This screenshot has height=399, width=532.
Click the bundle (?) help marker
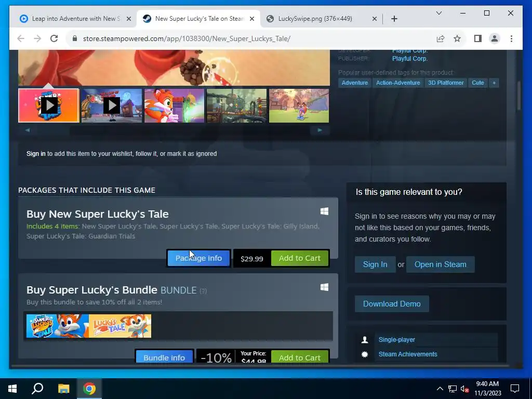coord(203,291)
